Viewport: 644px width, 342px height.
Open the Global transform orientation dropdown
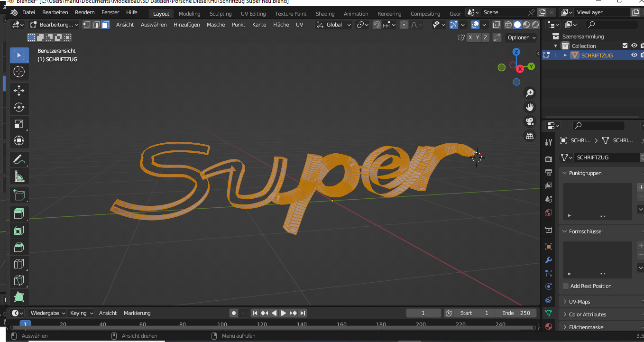(x=334, y=25)
